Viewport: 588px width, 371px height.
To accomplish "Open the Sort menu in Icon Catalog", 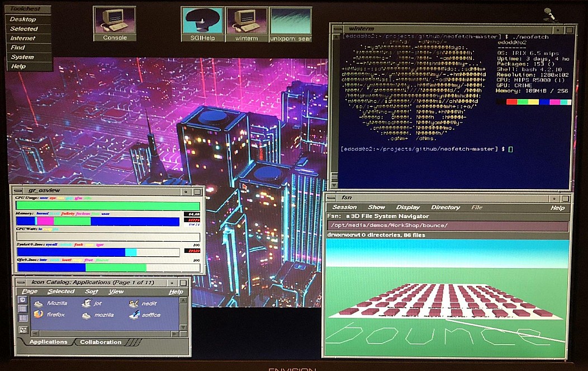I will (91, 292).
